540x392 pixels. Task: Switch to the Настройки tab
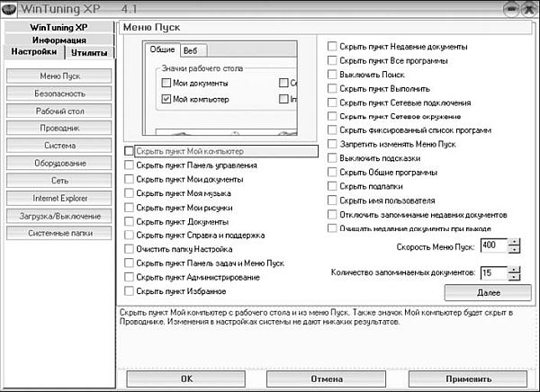34,52
